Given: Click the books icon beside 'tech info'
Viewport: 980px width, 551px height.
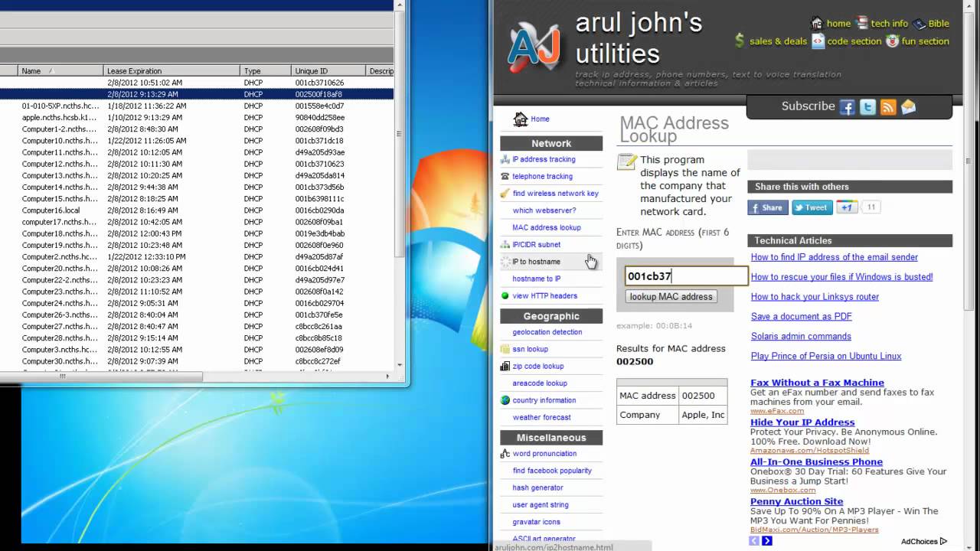Looking at the screenshot, I should [x=861, y=23].
